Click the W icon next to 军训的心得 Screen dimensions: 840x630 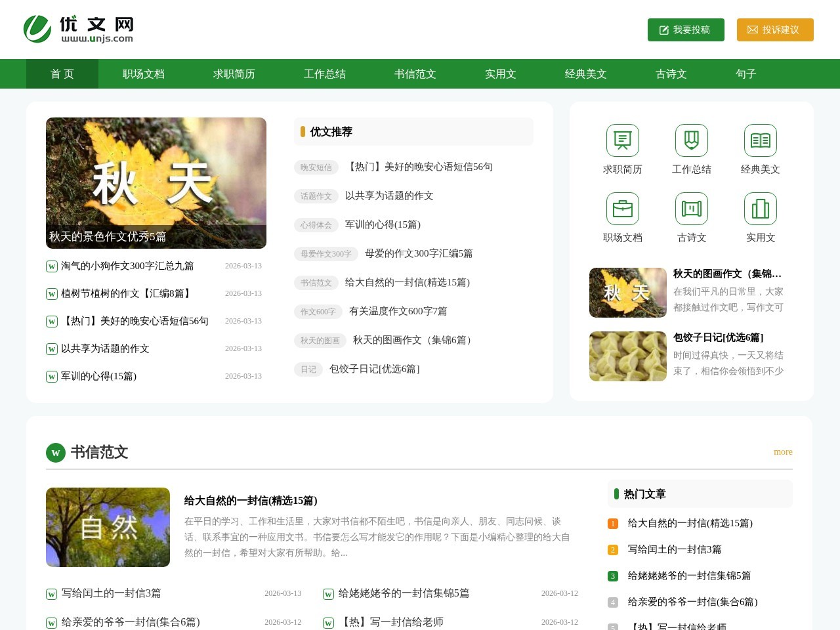tap(52, 377)
